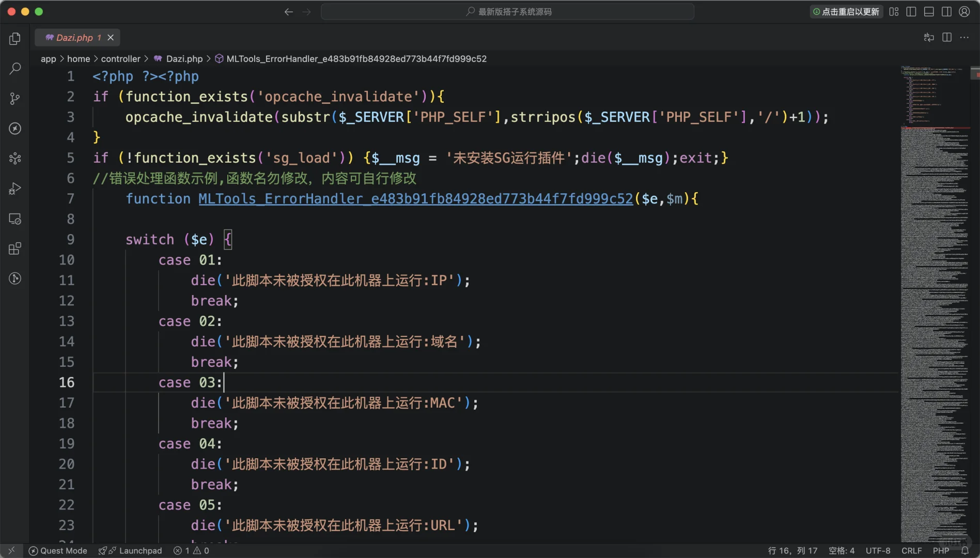Close the Dazi.php tab
The width and height of the screenshot is (980, 558).
coord(111,37)
